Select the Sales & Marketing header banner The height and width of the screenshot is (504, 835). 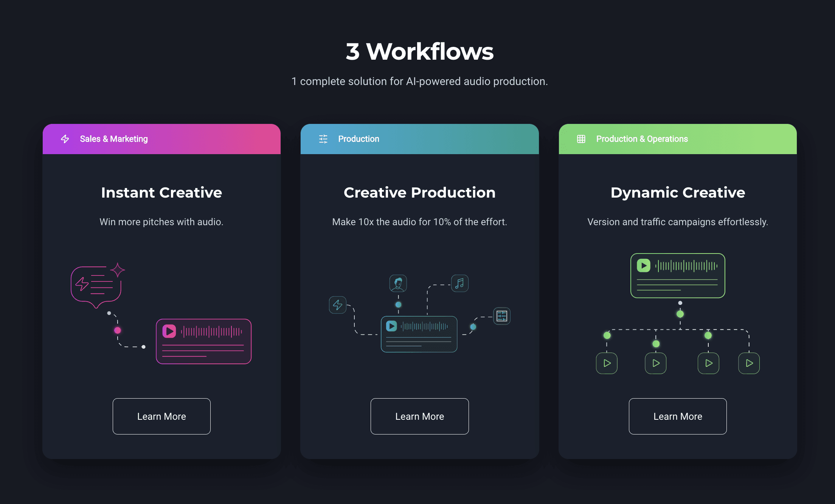pyautogui.click(x=161, y=139)
